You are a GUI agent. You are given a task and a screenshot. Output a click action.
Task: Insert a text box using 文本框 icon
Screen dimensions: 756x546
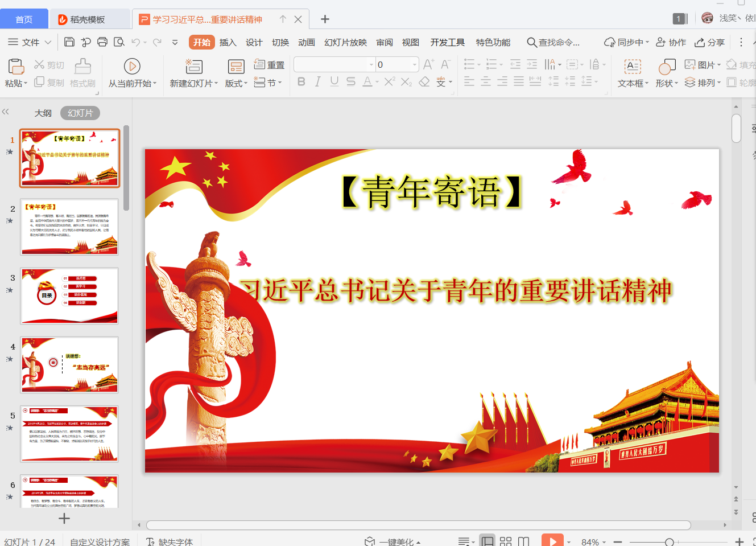pos(633,67)
